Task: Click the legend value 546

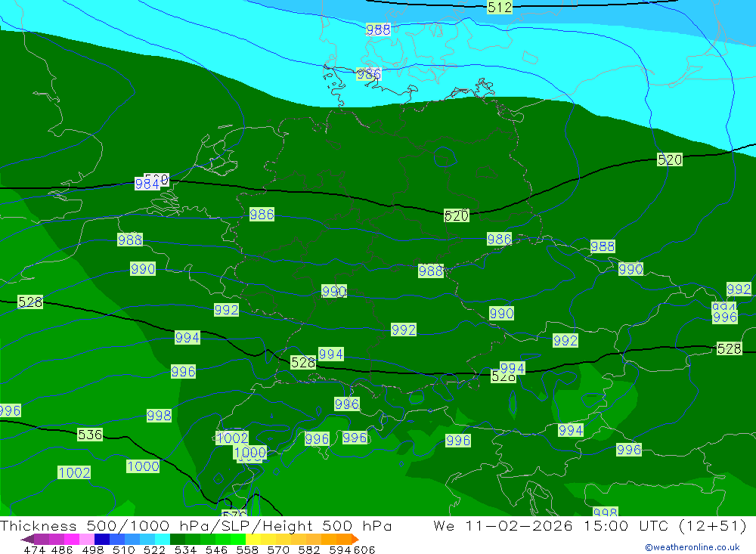Action: (216, 549)
